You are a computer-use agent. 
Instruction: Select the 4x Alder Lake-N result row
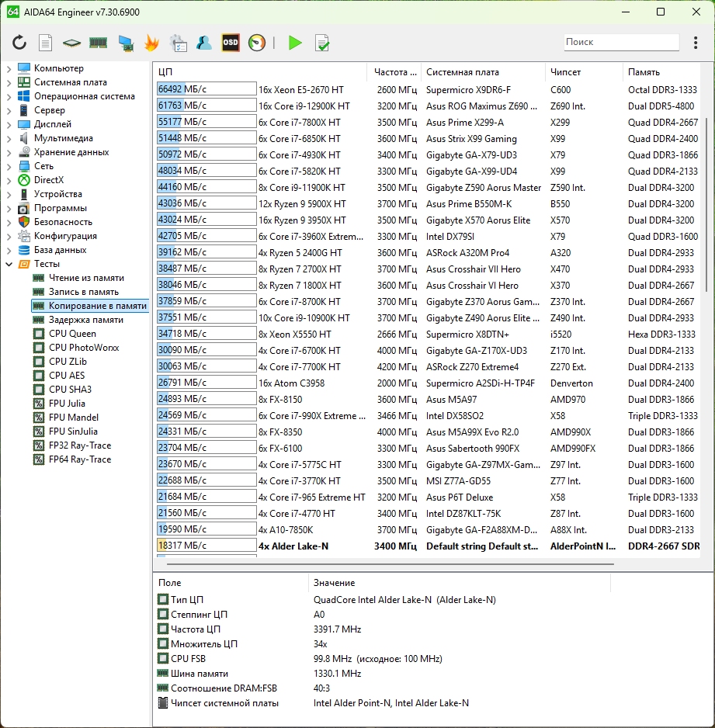[x=293, y=546]
